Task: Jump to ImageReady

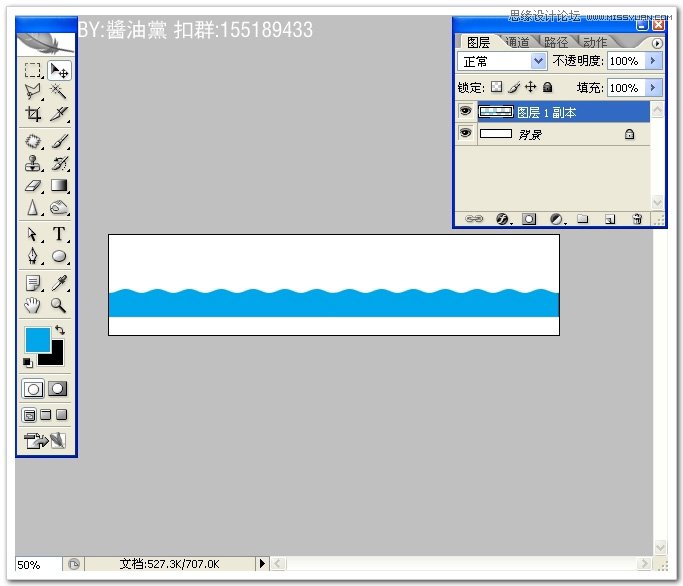Action: [45, 440]
